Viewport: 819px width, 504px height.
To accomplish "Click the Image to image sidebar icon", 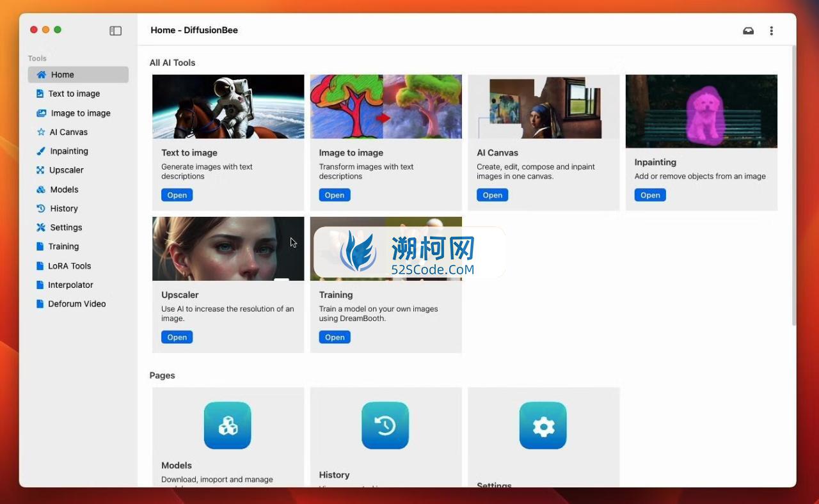I will point(42,113).
